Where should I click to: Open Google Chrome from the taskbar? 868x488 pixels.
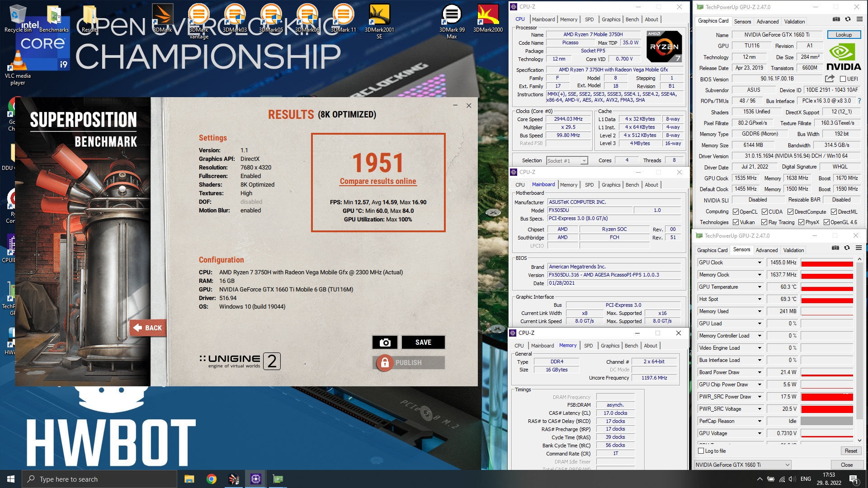[211, 479]
